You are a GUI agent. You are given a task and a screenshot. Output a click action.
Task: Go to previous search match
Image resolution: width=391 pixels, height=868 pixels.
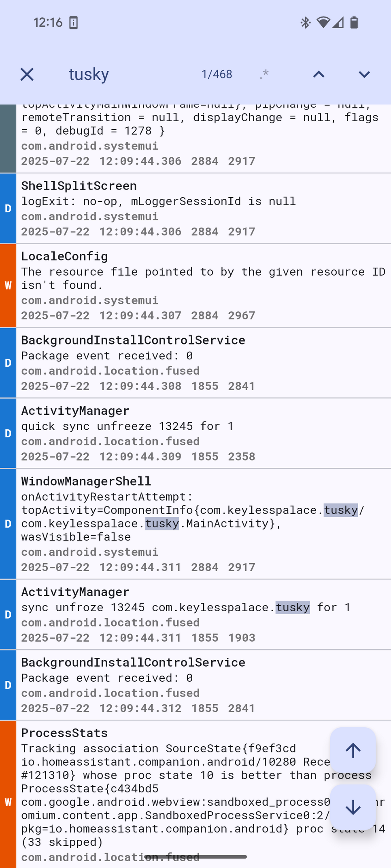(319, 74)
